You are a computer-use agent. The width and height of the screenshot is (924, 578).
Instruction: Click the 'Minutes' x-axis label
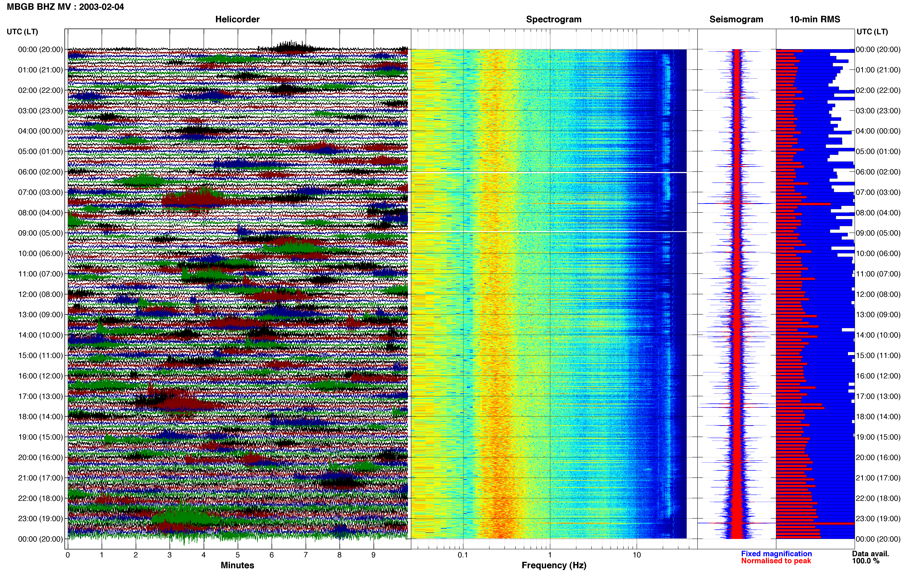tap(237, 565)
